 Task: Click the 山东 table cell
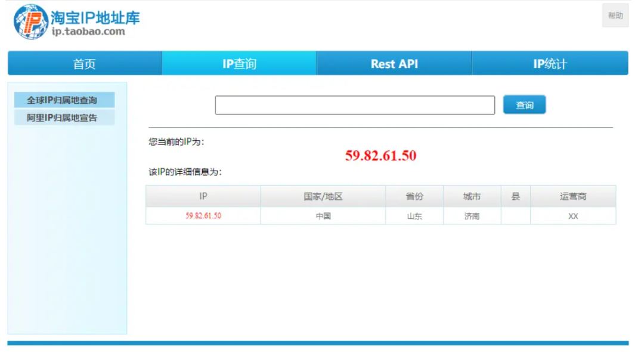point(414,215)
